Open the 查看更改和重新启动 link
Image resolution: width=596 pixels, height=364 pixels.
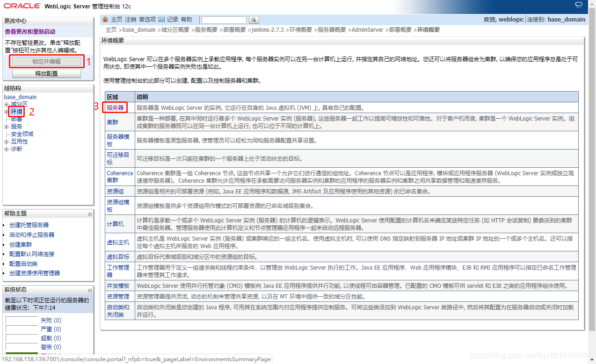point(30,32)
